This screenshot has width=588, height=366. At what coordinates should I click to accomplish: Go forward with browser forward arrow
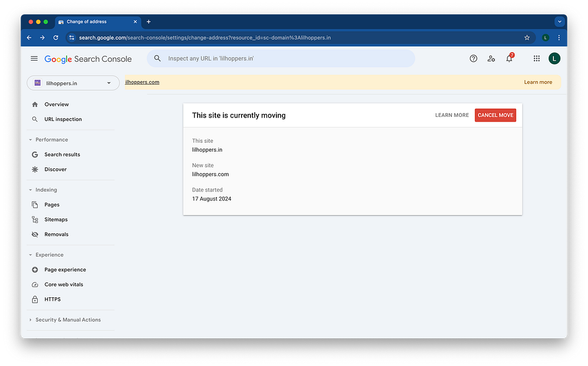(42, 38)
